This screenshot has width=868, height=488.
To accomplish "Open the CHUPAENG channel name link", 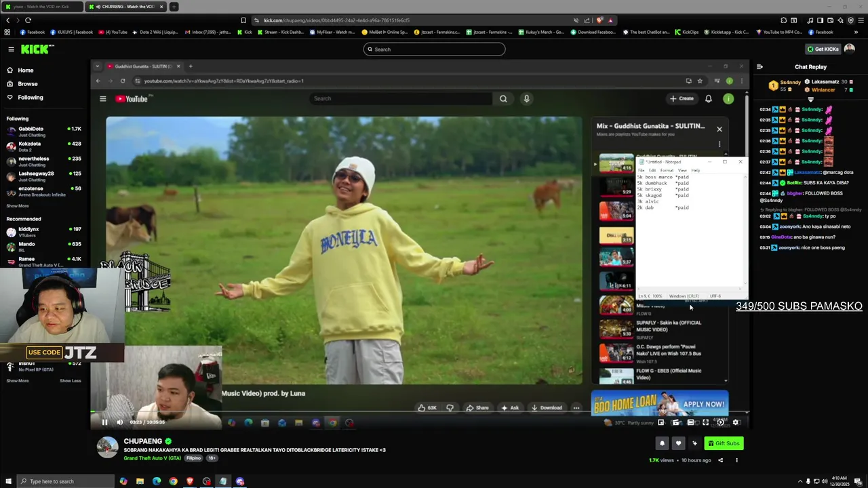I will tap(142, 441).
